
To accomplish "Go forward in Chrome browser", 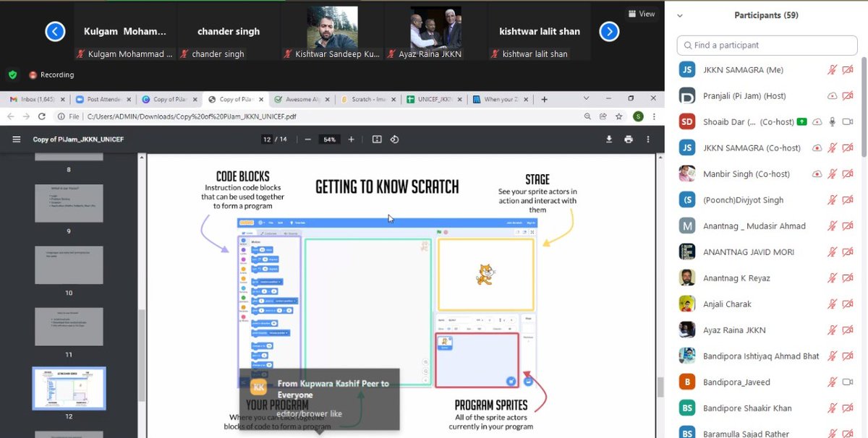I will click(26, 116).
